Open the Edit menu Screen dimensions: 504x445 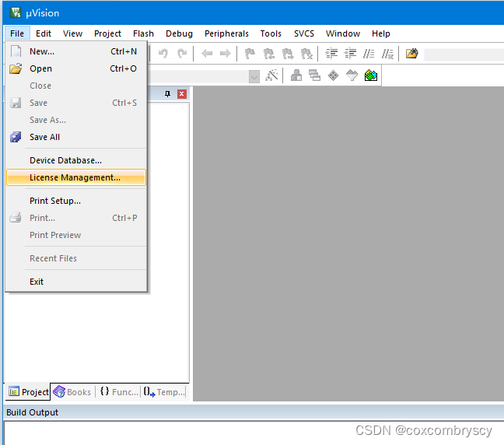click(44, 33)
